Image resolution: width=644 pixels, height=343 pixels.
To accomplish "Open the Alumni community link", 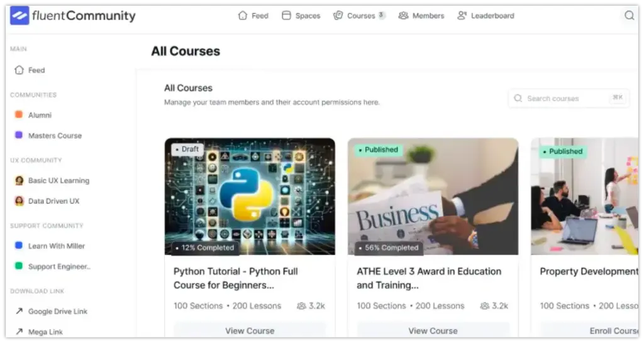I will [34, 115].
